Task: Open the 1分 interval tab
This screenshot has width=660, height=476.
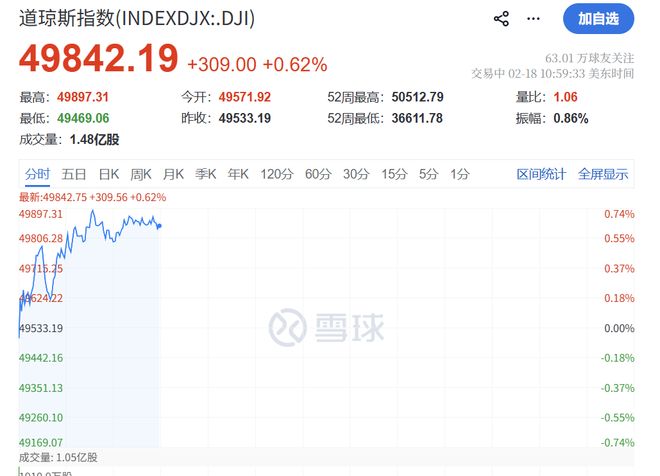Action: (459, 174)
